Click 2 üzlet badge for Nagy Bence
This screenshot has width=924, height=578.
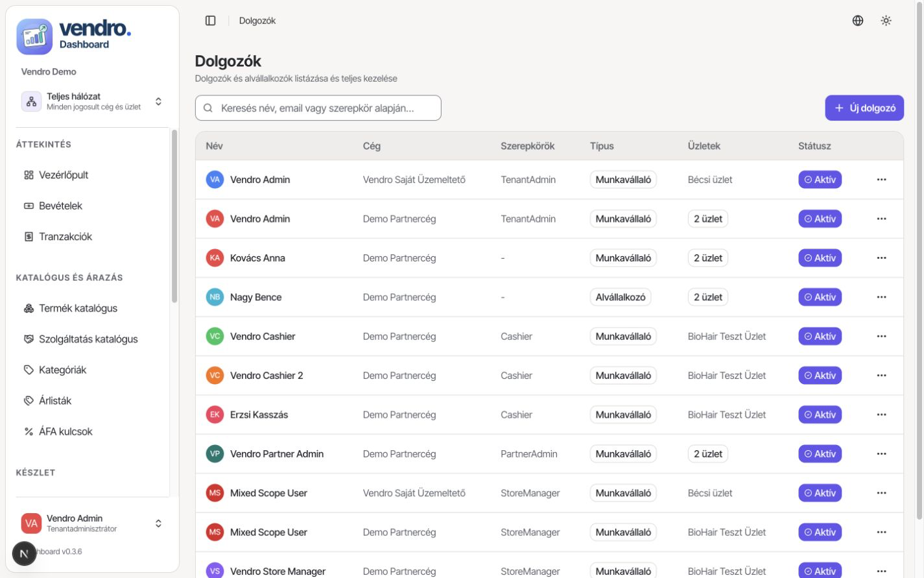click(x=708, y=297)
